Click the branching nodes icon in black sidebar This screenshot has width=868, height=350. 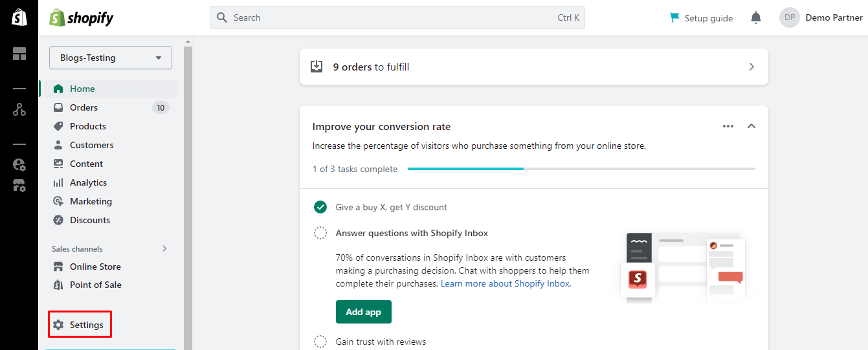(19, 110)
